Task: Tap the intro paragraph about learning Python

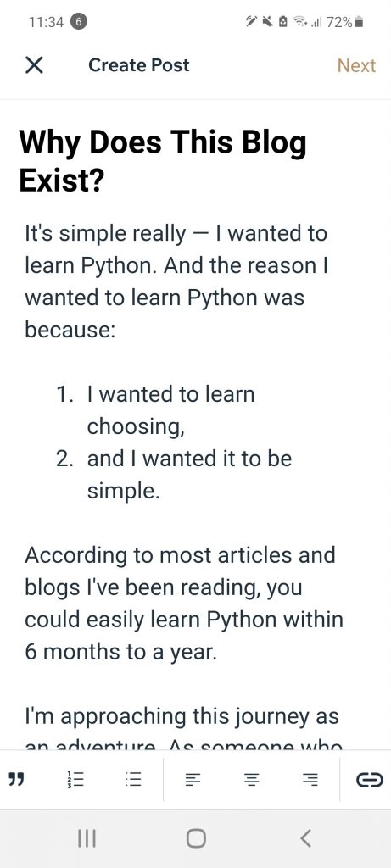Action: tap(176, 281)
